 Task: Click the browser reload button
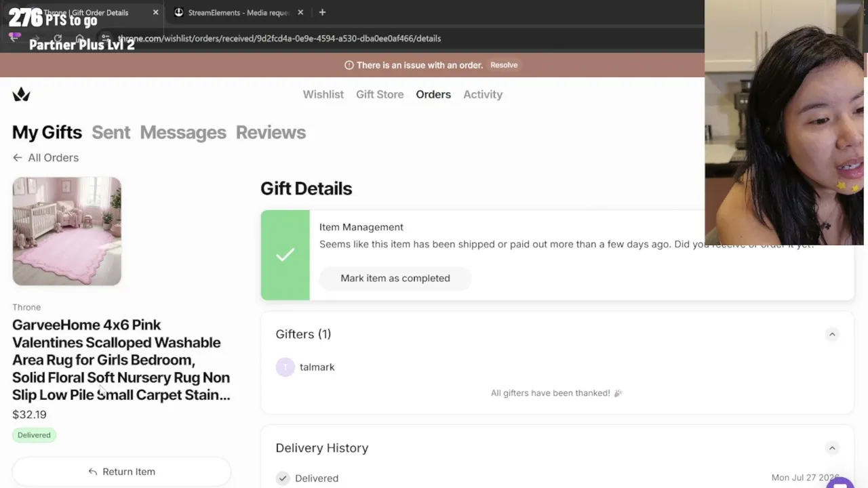click(x=58, y=39)
